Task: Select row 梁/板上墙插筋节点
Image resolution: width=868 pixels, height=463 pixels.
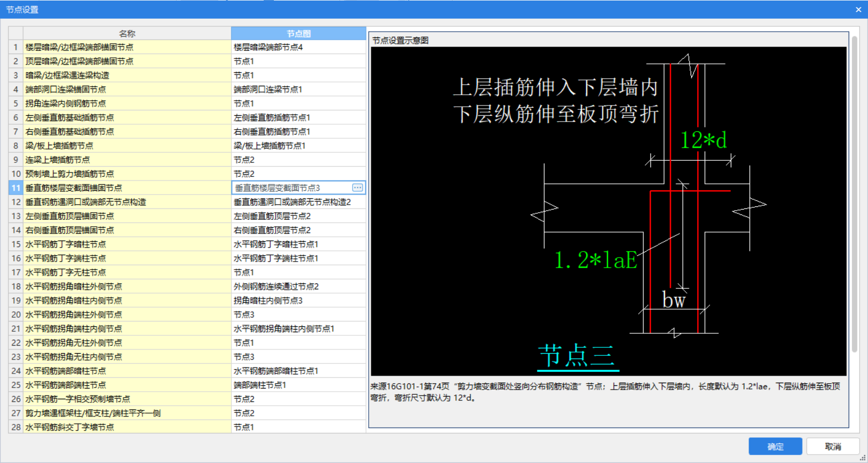Action: (x=127, y=146)
